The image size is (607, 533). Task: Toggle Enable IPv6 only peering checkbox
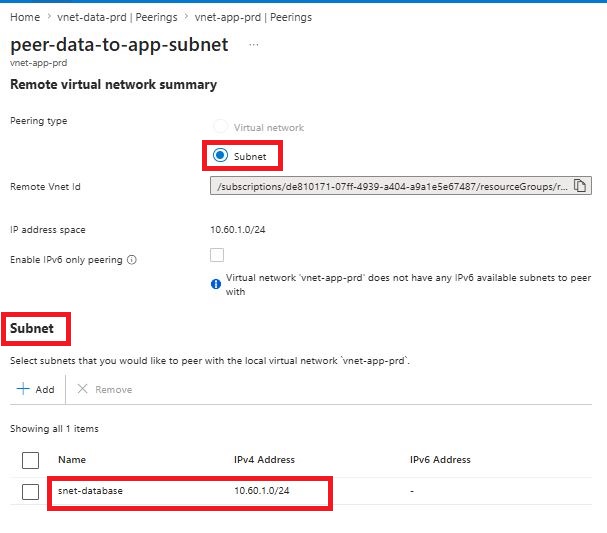tap(217, 255)
